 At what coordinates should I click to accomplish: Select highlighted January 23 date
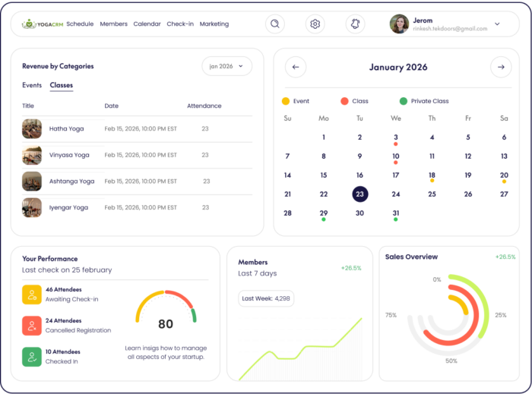click(x=359, y=194)
